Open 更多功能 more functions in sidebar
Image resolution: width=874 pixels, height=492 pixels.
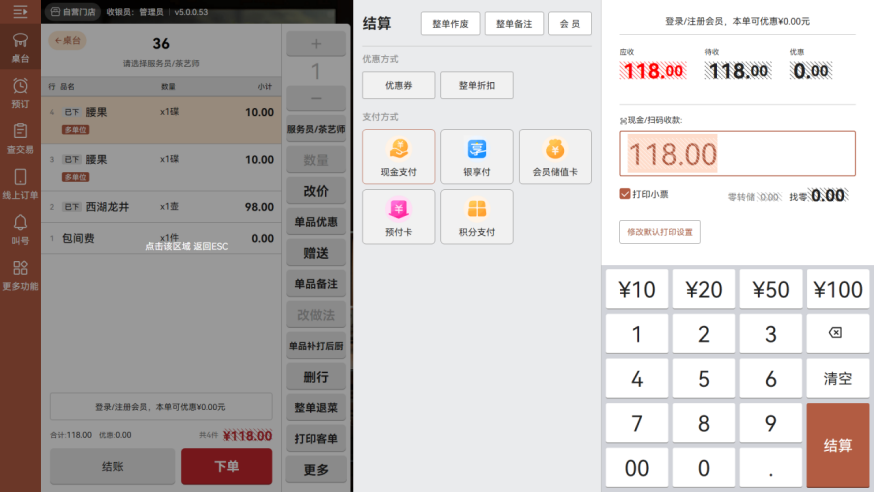[20, 275]
